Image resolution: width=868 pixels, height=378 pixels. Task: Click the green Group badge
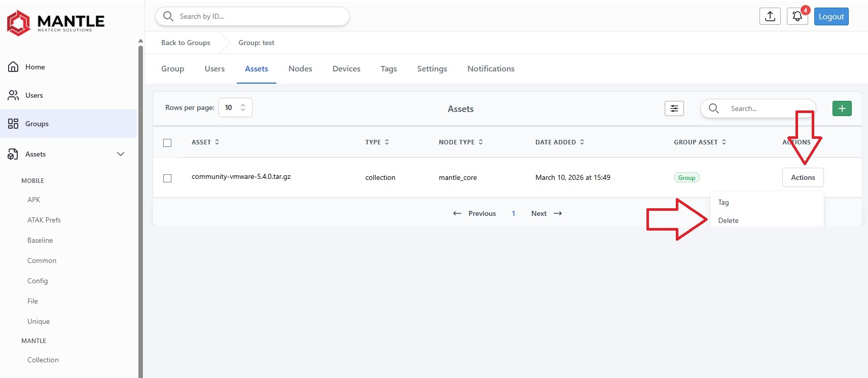686,177
